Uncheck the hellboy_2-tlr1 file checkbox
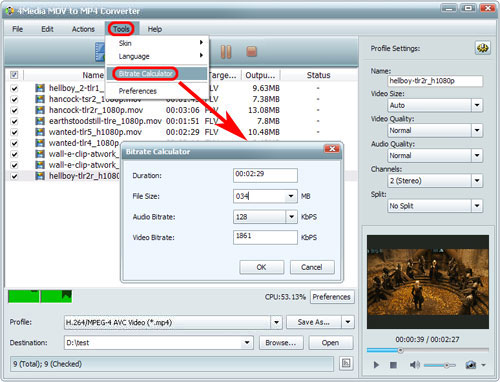The width and height of the screenshot is (500, 382). (14, 89)
